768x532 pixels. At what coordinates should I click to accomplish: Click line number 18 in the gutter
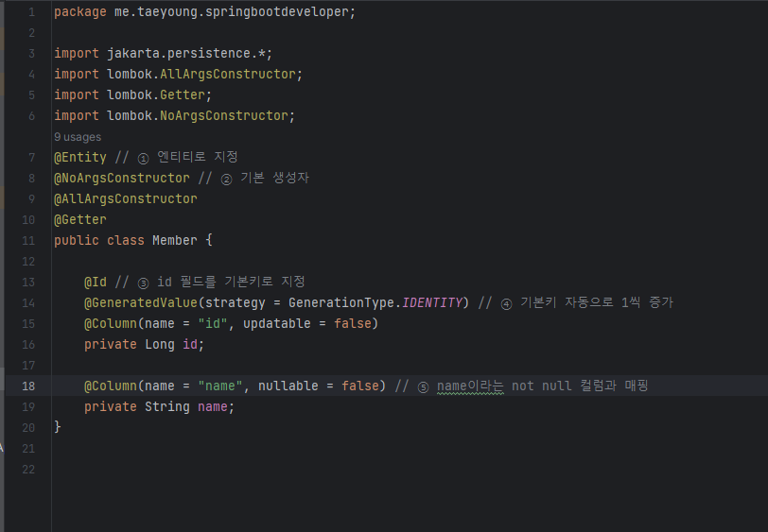tap(28, 386)
